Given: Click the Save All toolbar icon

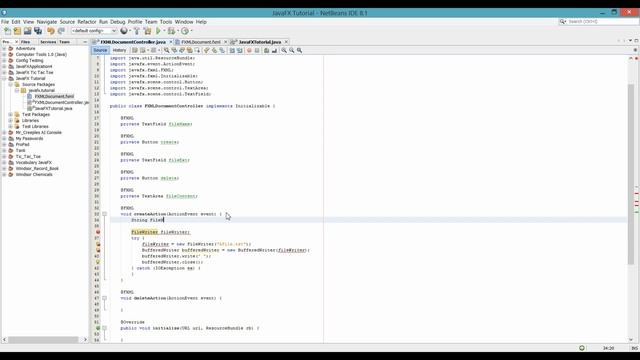Looking at the screenshot, I should pyautogui.click(x=38, y=31).
